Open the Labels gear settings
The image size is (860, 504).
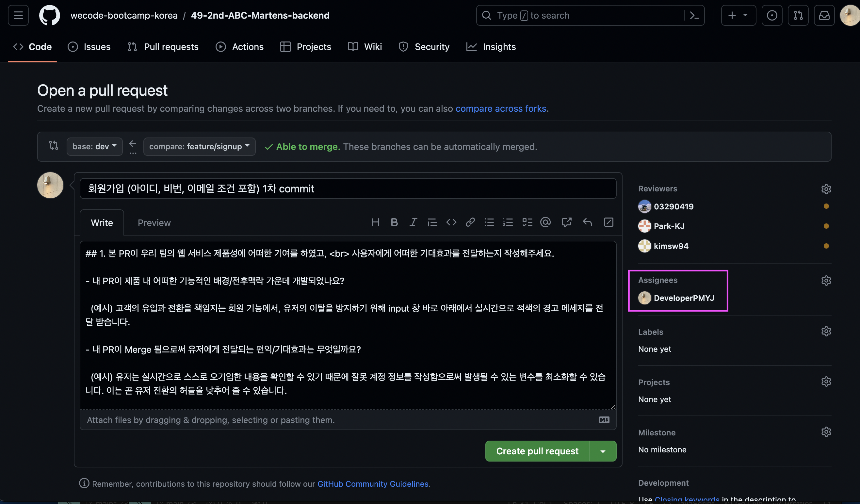tap(826, 331)
